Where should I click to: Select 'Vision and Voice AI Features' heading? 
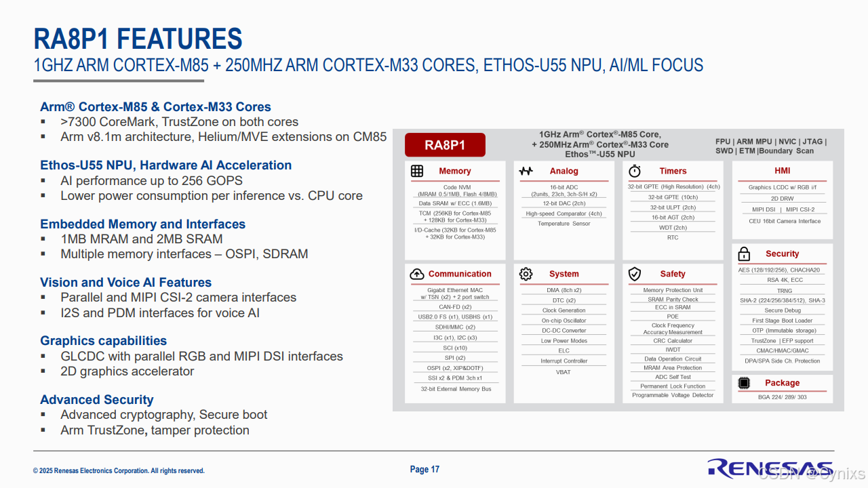pyautogui.click(x=125, y=283)
